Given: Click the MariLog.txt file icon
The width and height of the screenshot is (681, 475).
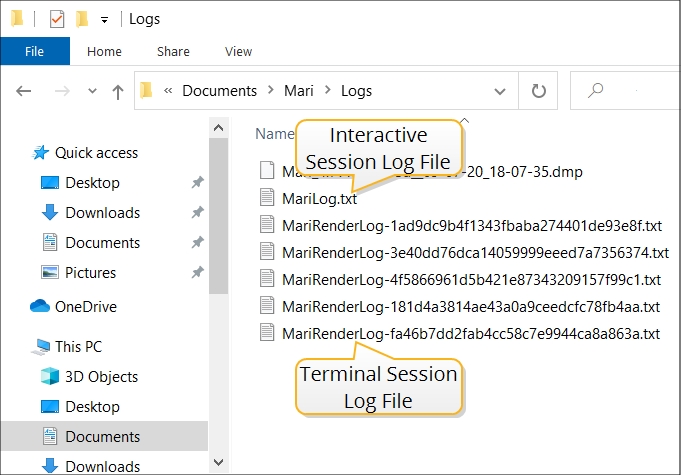Looking at the screenshot, I should (x=266, y=198).
